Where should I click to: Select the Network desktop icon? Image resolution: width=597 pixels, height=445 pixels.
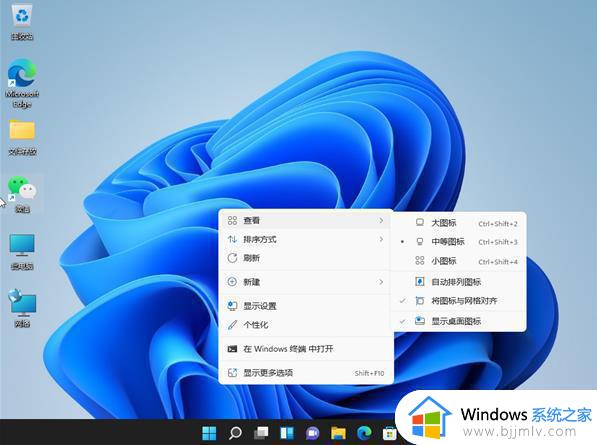tap(22, 308)
